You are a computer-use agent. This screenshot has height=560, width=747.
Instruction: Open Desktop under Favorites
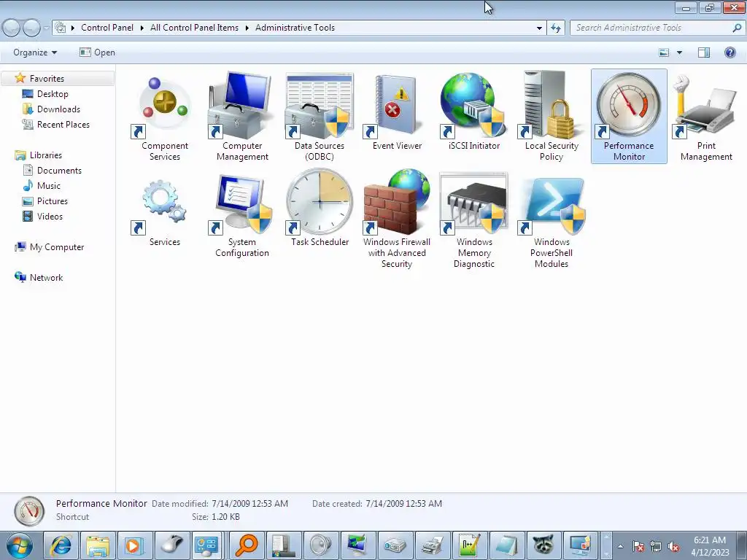click(x=53, y=94)
